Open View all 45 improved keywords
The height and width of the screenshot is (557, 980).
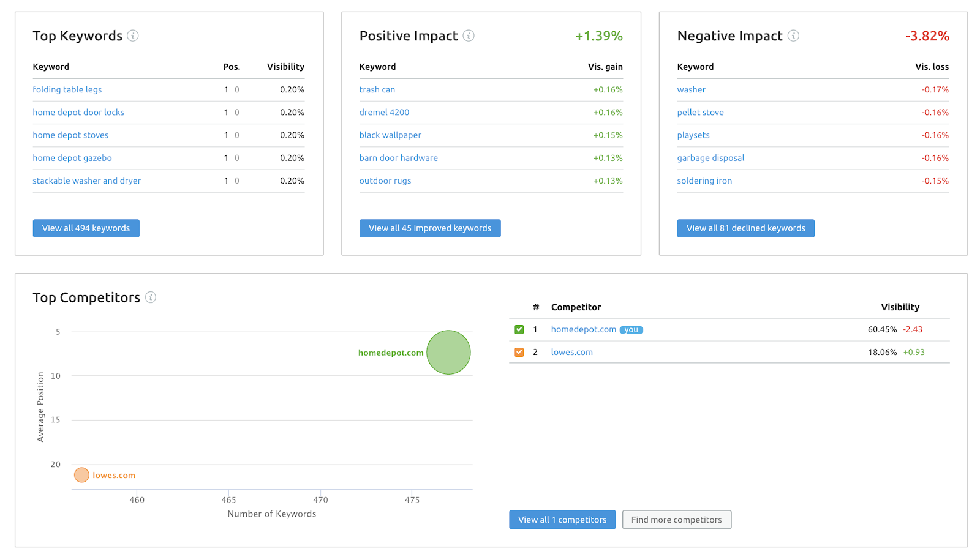coord(429,228)
